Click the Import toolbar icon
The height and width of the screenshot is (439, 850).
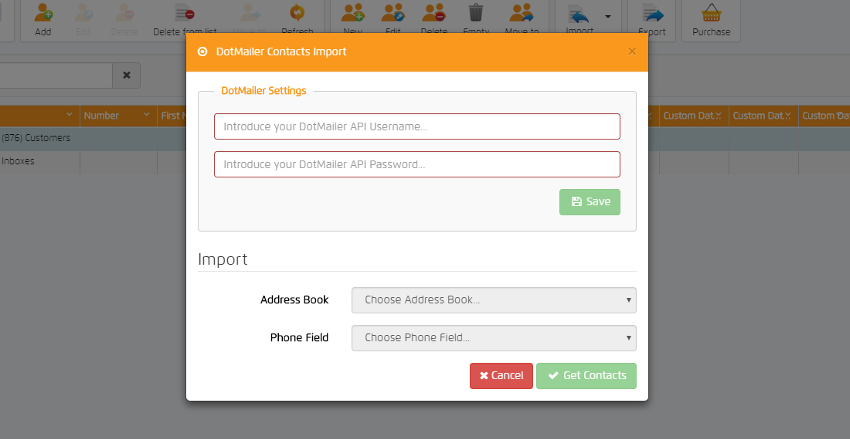(579, 14)
